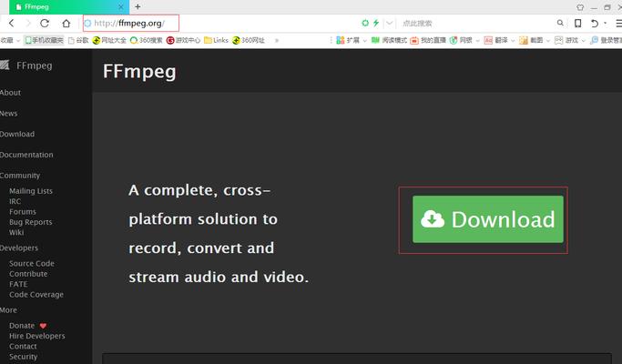622x364 pixels.
Task: Expand the undo arrow dropdown caret
Action: pos(605,23)
